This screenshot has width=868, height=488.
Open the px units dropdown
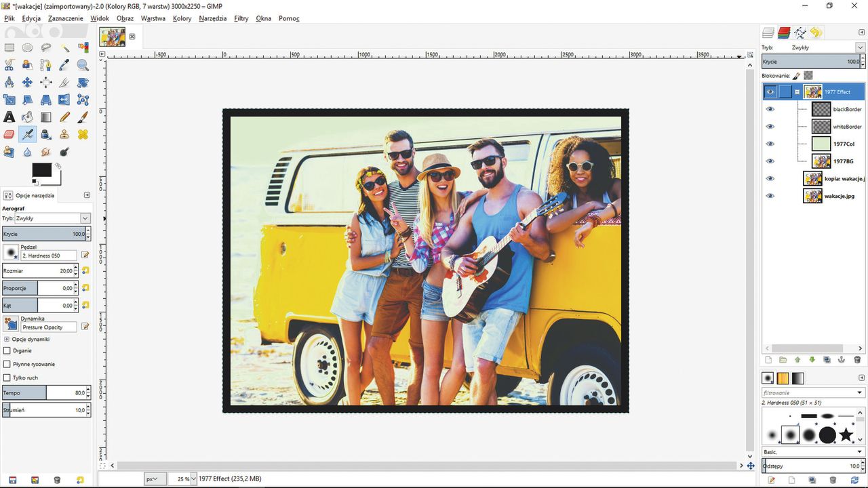click(x=155, y=479)
